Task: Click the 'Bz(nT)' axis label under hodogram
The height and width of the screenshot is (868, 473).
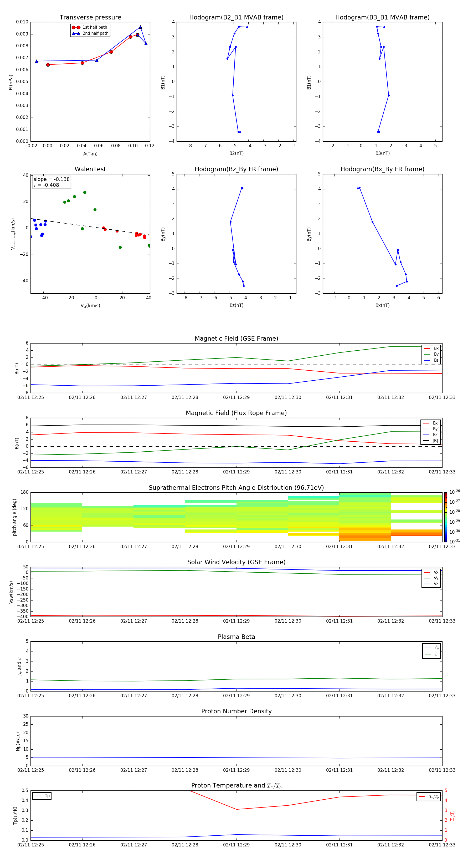Action: click(x=236, y=305)
